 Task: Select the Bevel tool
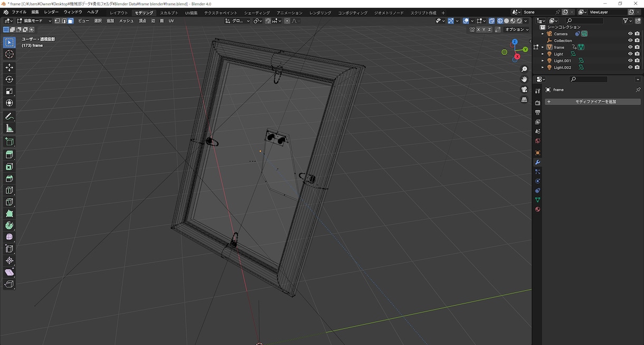10,179
